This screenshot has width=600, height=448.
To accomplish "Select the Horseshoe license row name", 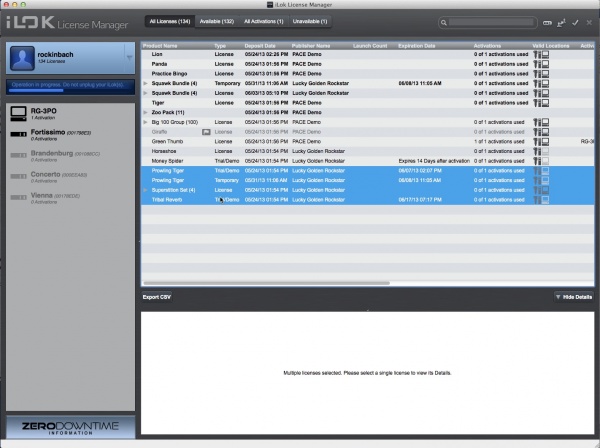I will pyautogui.click(x=164, y=151).
